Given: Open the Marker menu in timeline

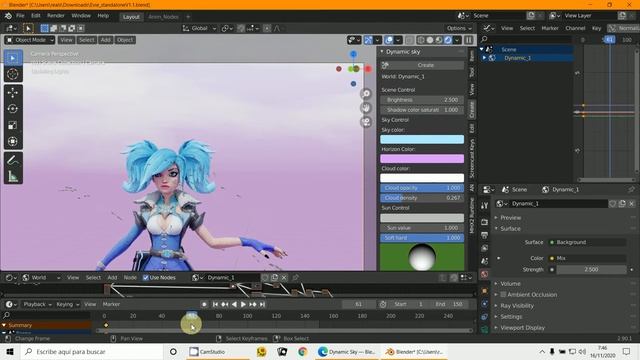Looking at the screenshot, I should click(x=111, y=304).
